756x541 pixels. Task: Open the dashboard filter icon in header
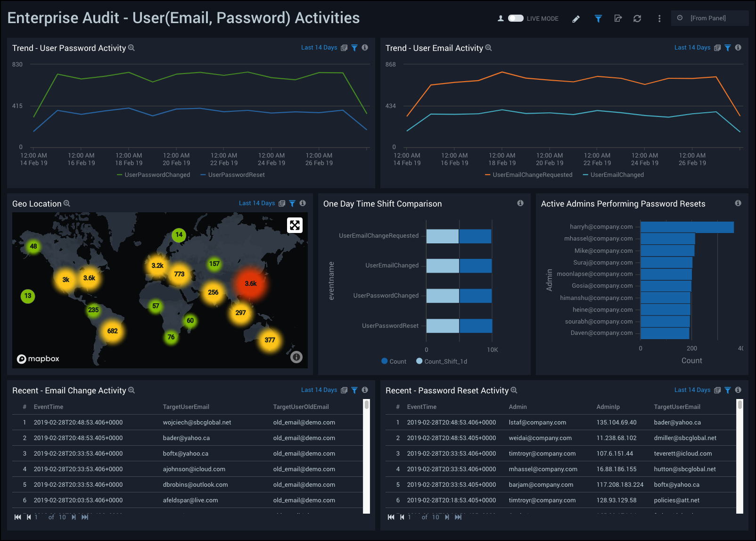(x=598, y=19)
